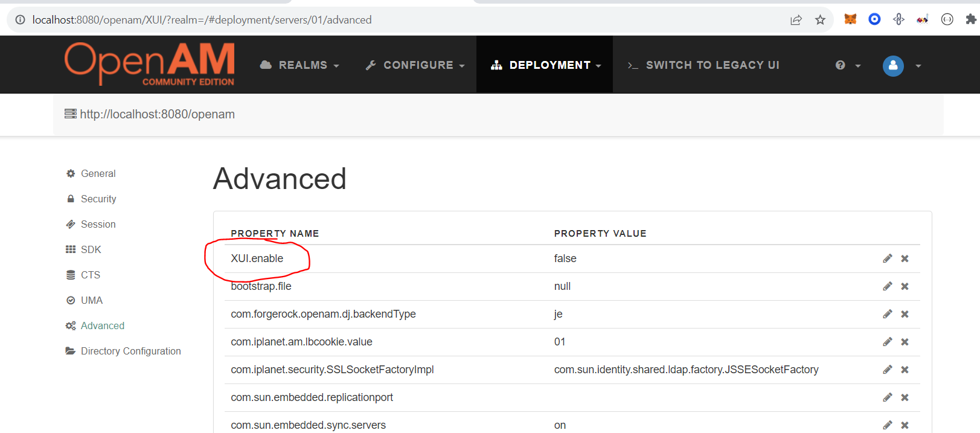Image resolution: width=980 pixels, height=433 pixels.
Task: Edit com.sun.embedded.replicationport with pencil icon
Action: pyautogui.click(x=887, y=397)
